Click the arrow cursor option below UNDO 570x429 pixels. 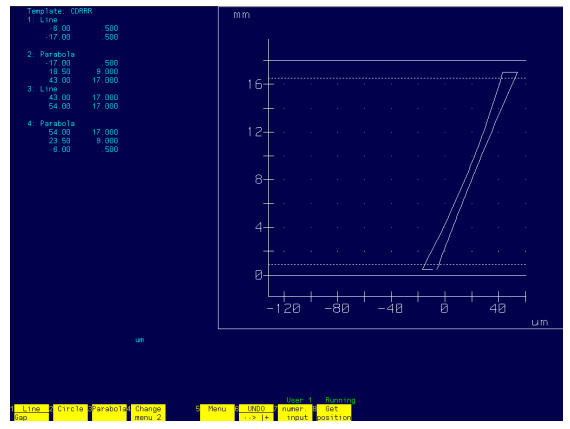pos(256,417)
